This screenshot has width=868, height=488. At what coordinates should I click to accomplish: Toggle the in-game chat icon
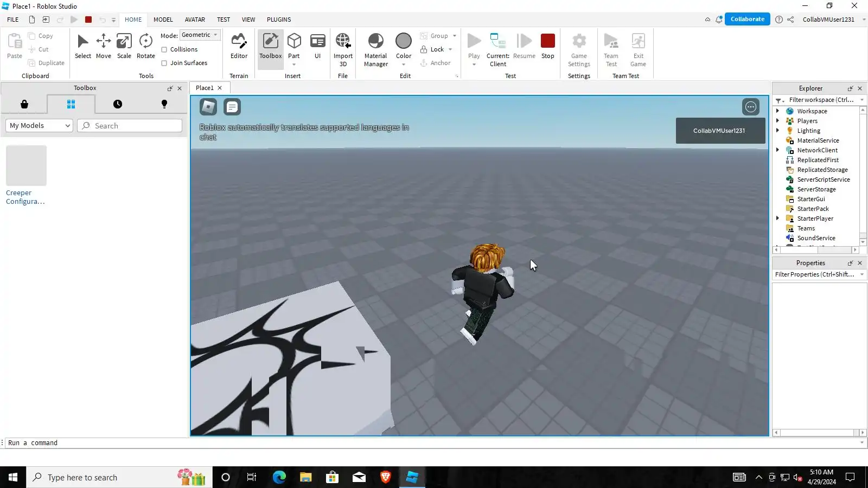point(232,107)
